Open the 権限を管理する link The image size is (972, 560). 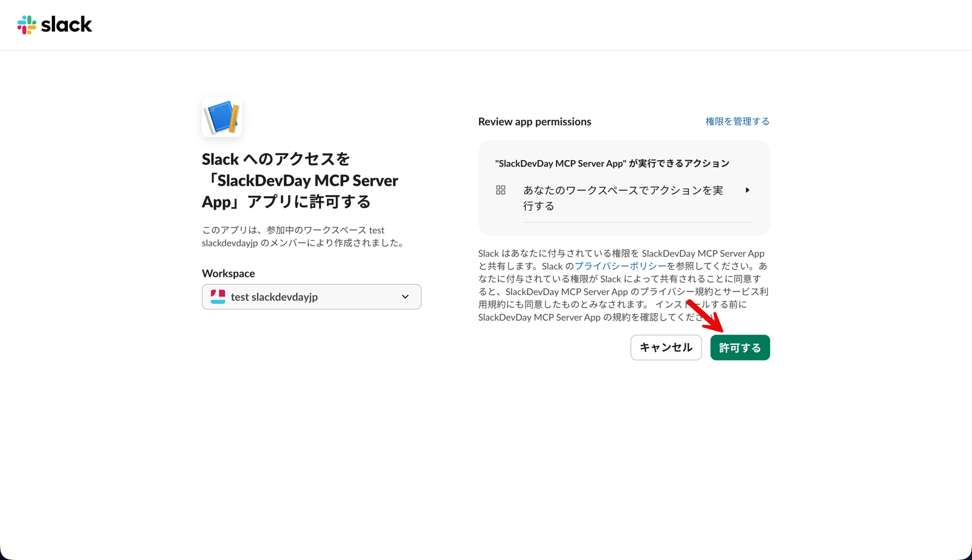point(737,121)
